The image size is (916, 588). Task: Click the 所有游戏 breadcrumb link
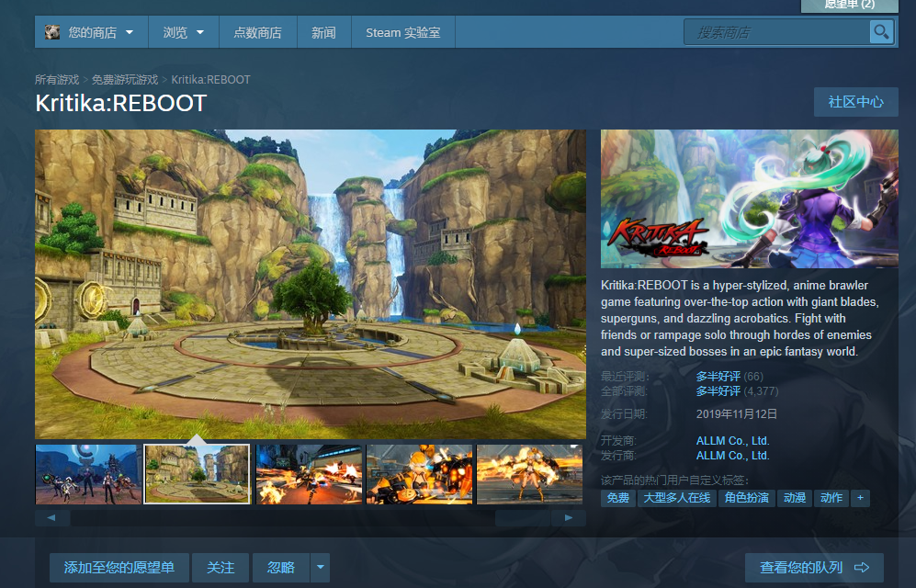coord(57,79)
